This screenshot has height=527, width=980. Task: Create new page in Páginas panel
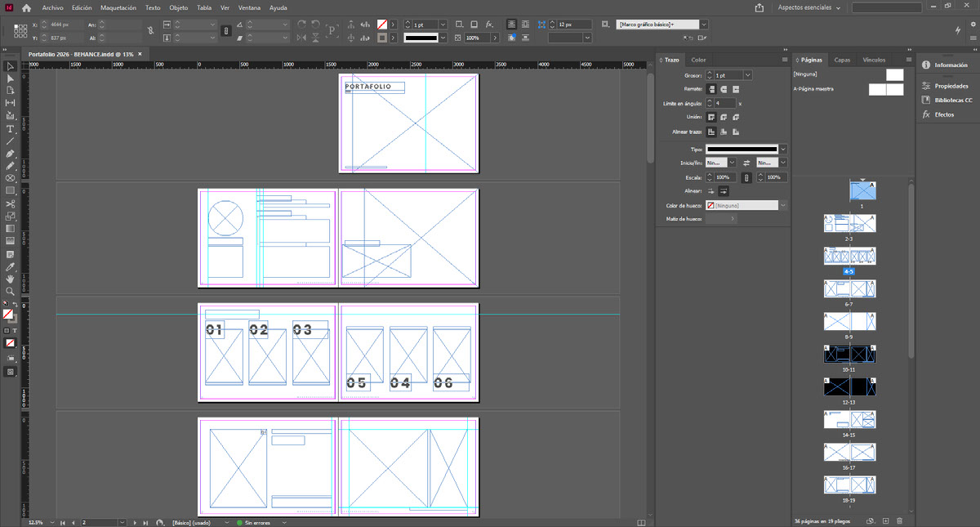[885, 520]
